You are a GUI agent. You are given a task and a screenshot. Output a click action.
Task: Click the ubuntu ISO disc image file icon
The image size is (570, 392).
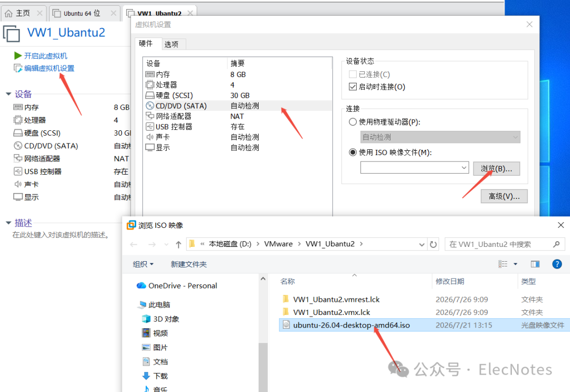point(287,325)
